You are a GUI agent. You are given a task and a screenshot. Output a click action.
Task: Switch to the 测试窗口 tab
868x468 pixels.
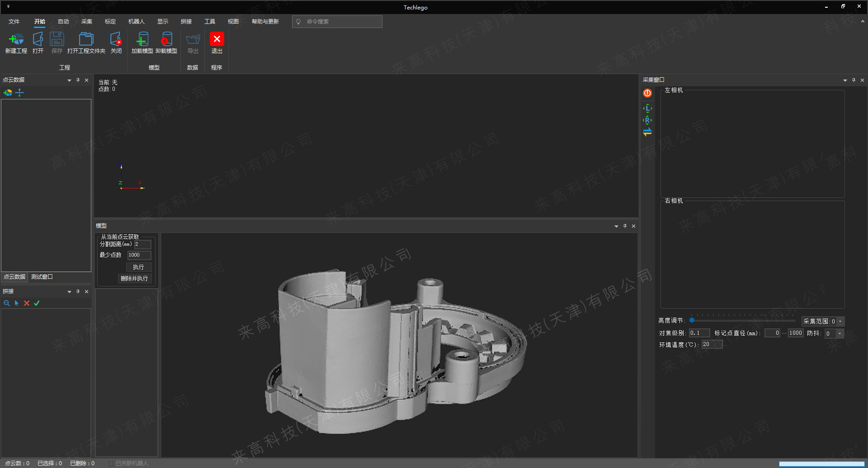coord(42,277)
